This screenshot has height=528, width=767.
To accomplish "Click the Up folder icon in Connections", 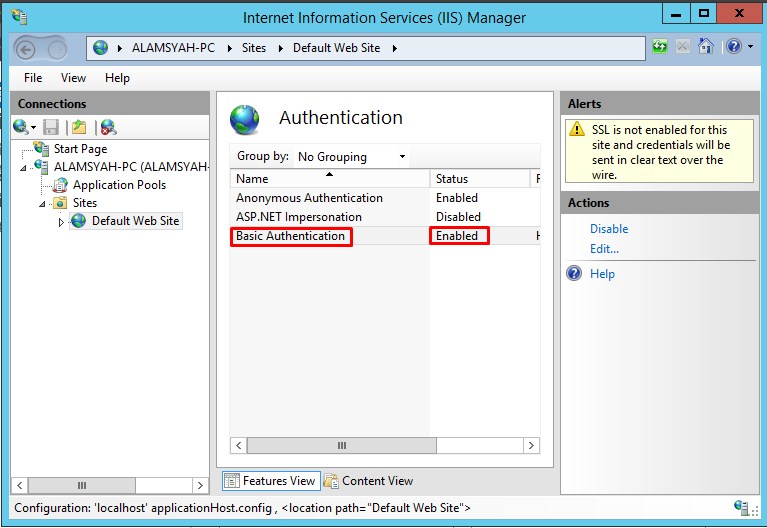I will (79, 127).
